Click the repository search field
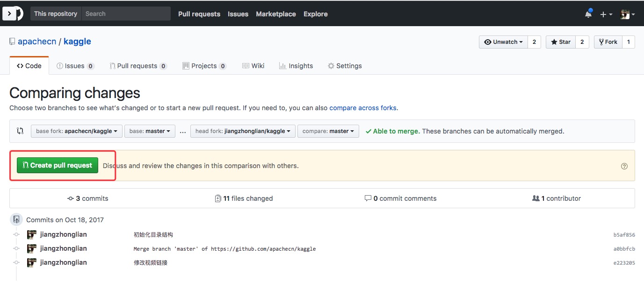Viewport: 644px width, 282px height. pos(125,14)
